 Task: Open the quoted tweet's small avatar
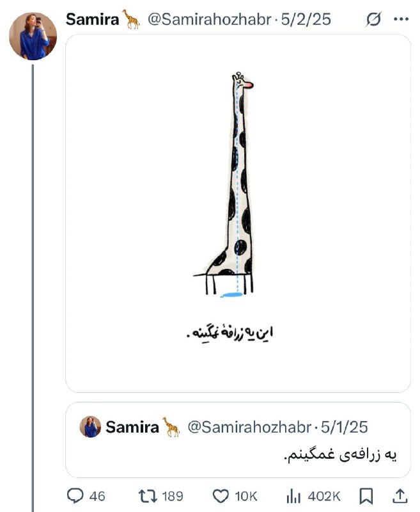coord(90,427)
